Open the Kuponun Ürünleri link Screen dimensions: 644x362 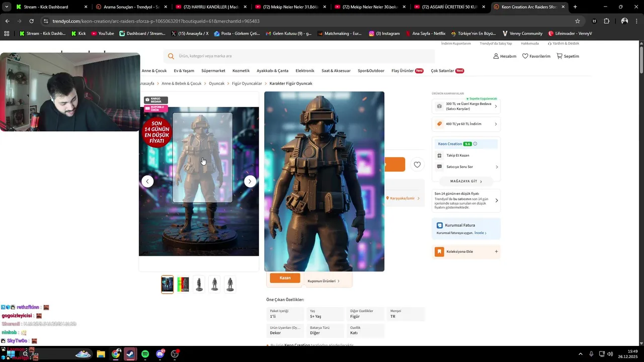[324, 281]
